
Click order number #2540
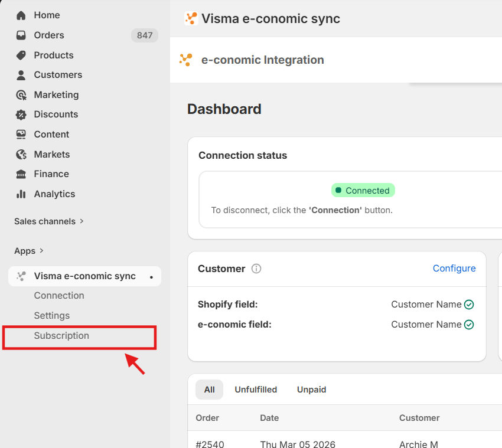210,444
